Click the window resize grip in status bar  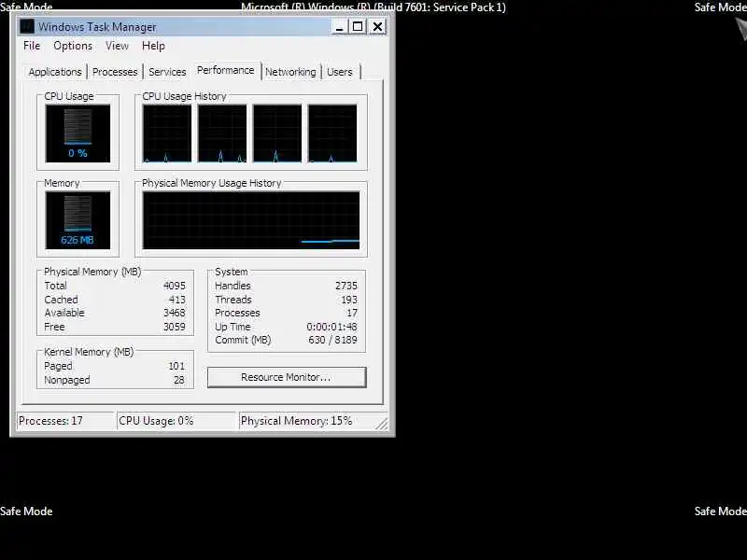pos(382,424)
